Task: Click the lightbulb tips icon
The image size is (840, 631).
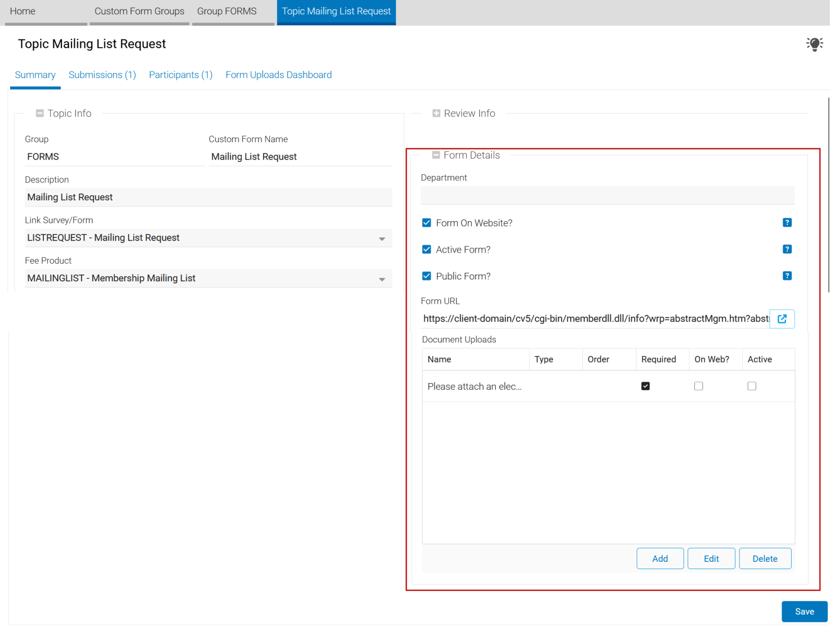Action: click(814, 44)
